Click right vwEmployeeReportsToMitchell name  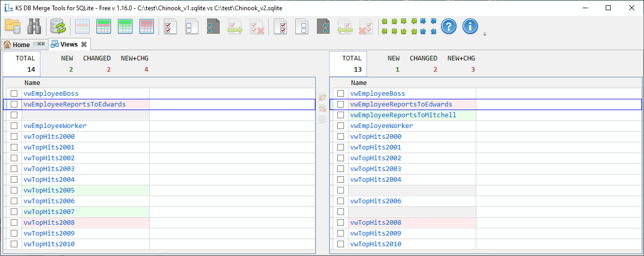point(403,115)
